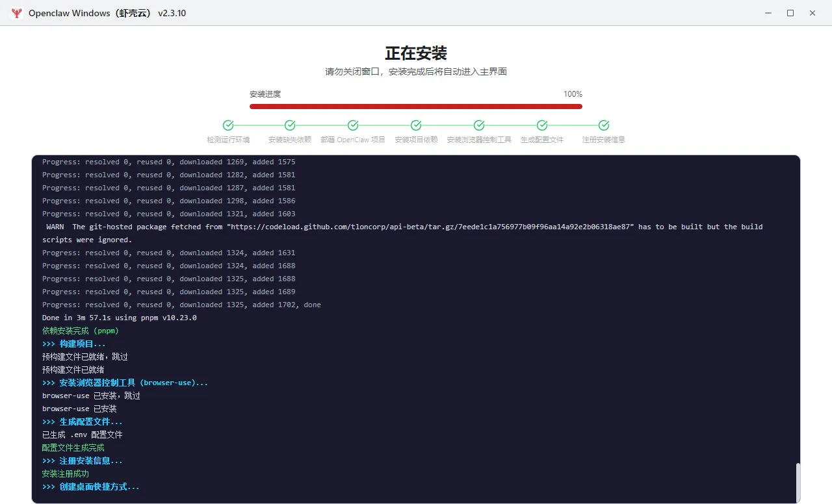Click the 'browser-use 已安装，跳过' log line

coord(91,396)
